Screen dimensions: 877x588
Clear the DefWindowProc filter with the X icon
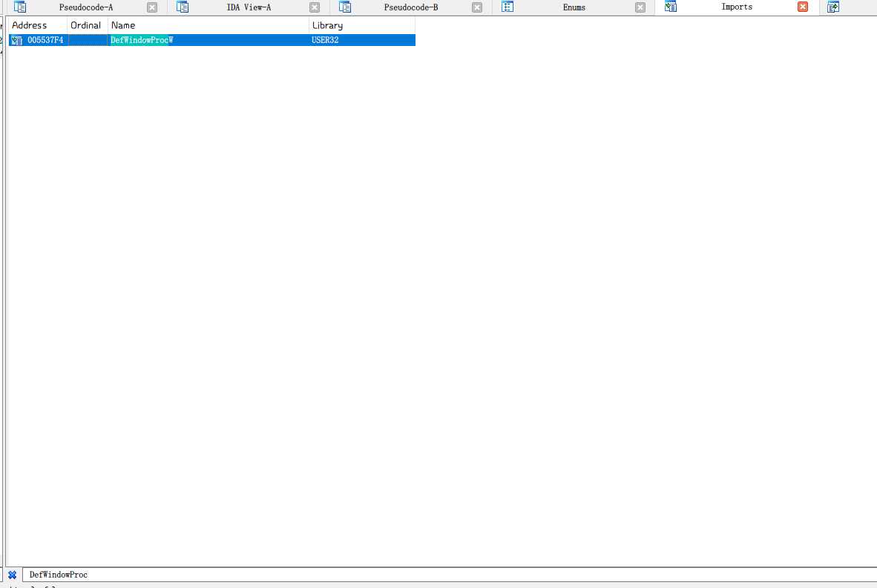click(12, 575)
